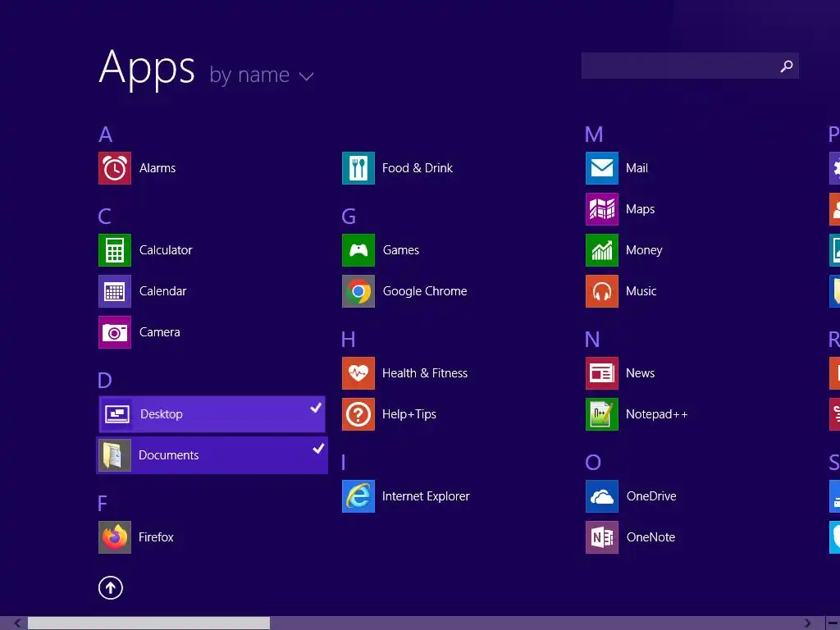The width and height of the screenshot is (840, 630).
Task: Open the Food & Drink icon
Action: 358,168
